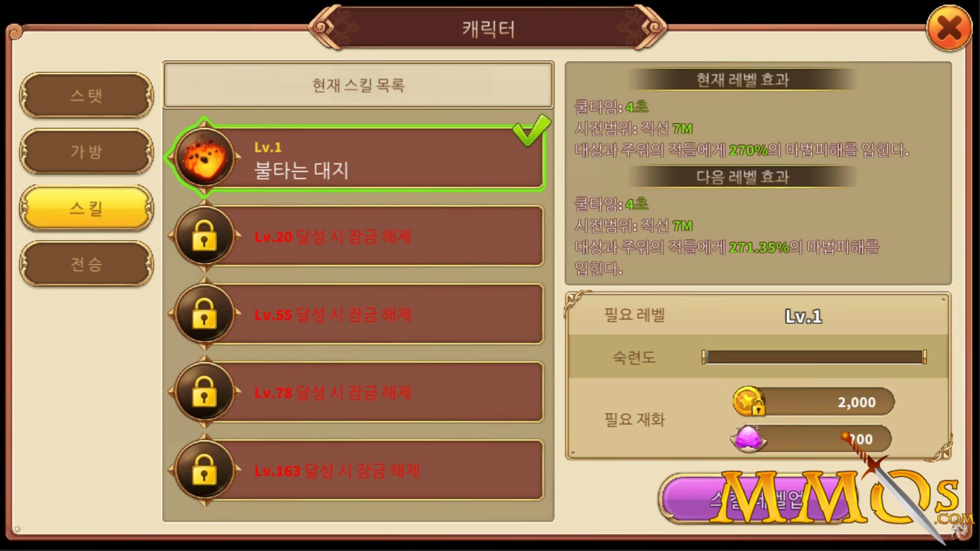Click the gold coin currency icon
Viewport: 980px width, 551px height.
749,401
